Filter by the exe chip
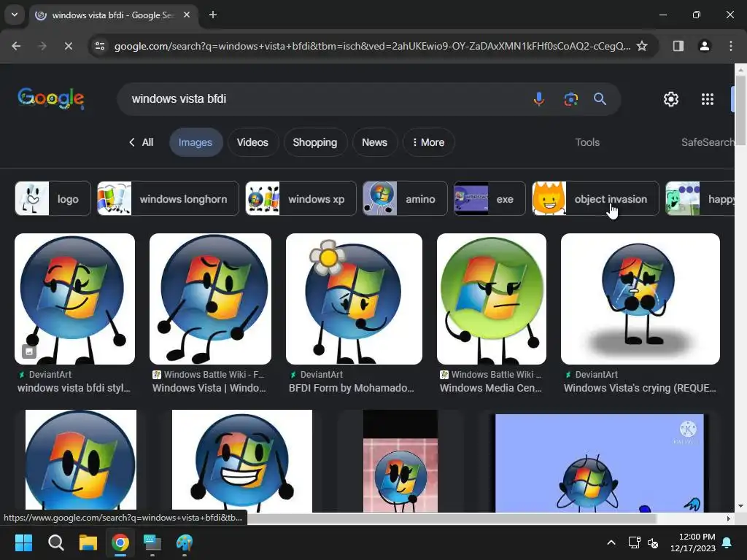 coord(489,198)
